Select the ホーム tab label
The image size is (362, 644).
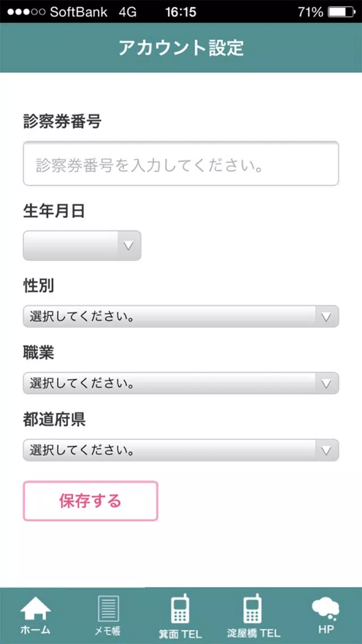click(35, 630)
